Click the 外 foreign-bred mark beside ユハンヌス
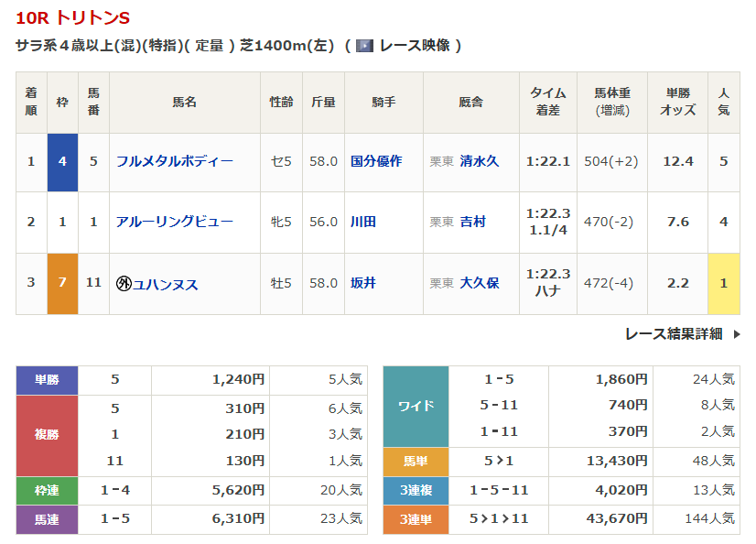Viewport: 756px width, 544px height. [x=124, y=284]
